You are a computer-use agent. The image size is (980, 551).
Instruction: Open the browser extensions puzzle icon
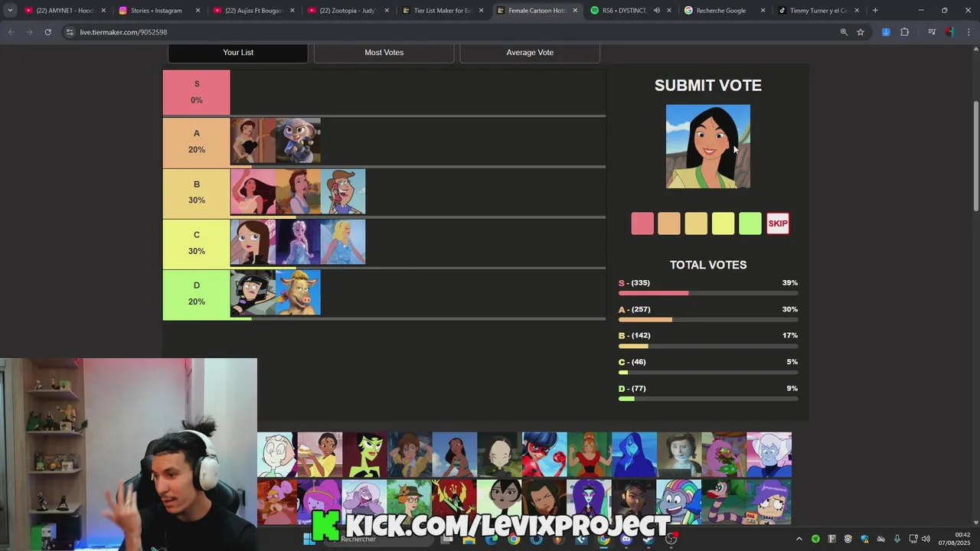point(904,32)
